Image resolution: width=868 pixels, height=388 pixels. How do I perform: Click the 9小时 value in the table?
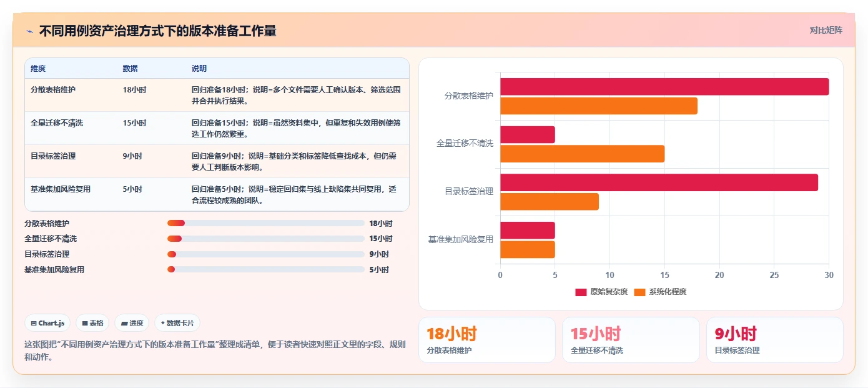coord(132,156)
